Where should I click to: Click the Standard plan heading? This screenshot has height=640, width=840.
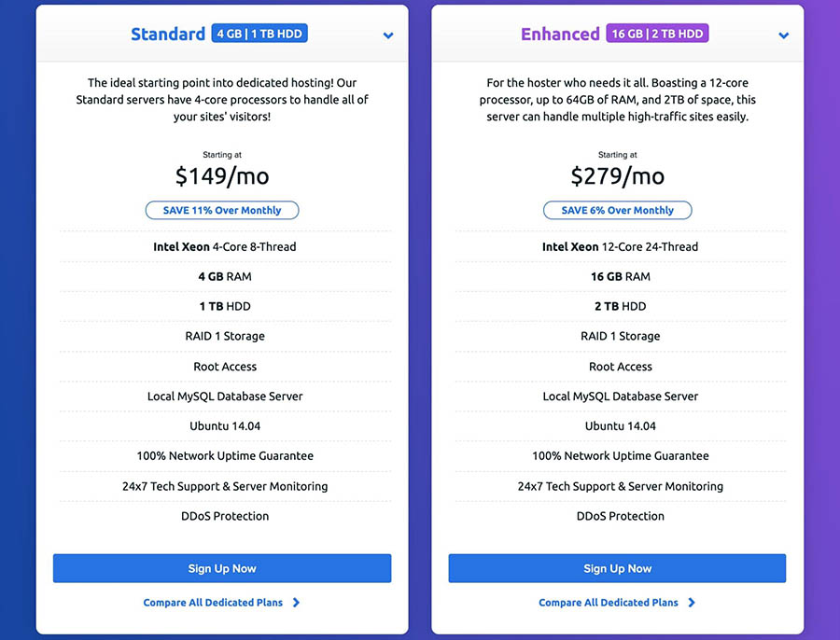pos(168,34)
